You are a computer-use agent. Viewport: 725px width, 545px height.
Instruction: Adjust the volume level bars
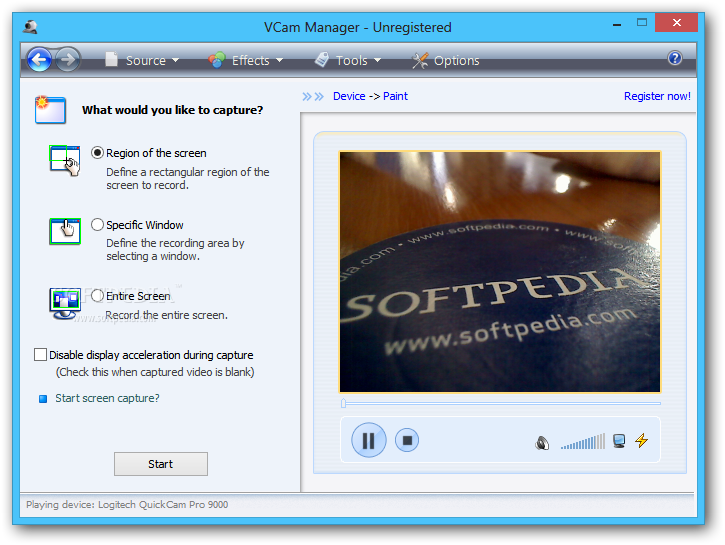pyautogui.click(x=583, y=441)
